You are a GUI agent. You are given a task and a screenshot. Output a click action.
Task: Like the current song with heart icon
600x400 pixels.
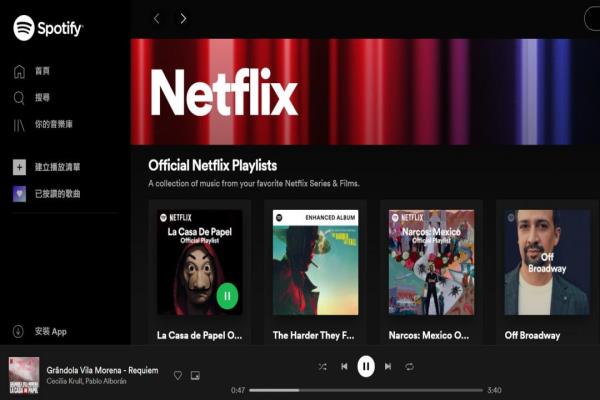tap(178, 375)
